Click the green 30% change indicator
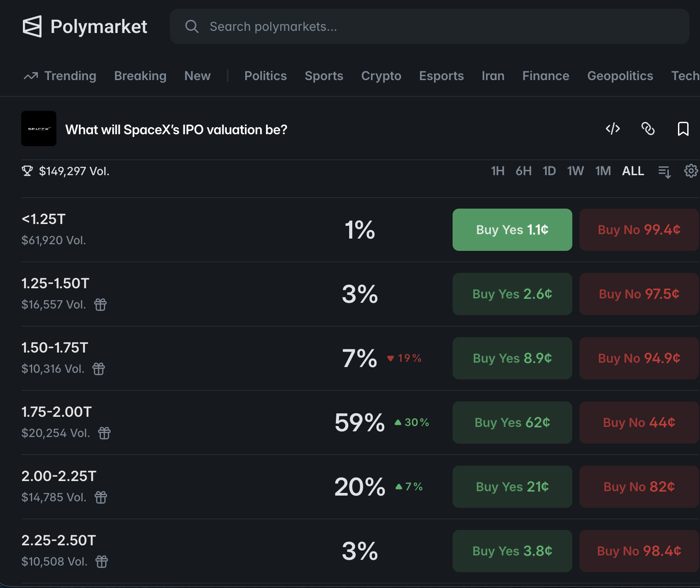This screenshot has width=700, height=588. click(x=412, y=423)
